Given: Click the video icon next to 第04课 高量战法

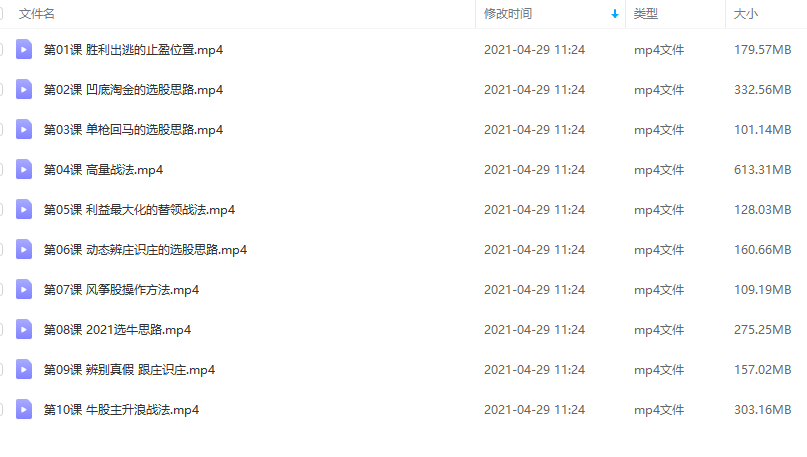Looking at the screenshot, I should [x=24, y=169].
